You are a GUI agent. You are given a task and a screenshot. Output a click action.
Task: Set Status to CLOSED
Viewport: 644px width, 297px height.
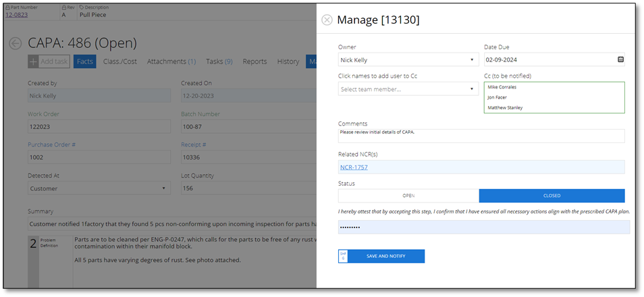[552, 196]
